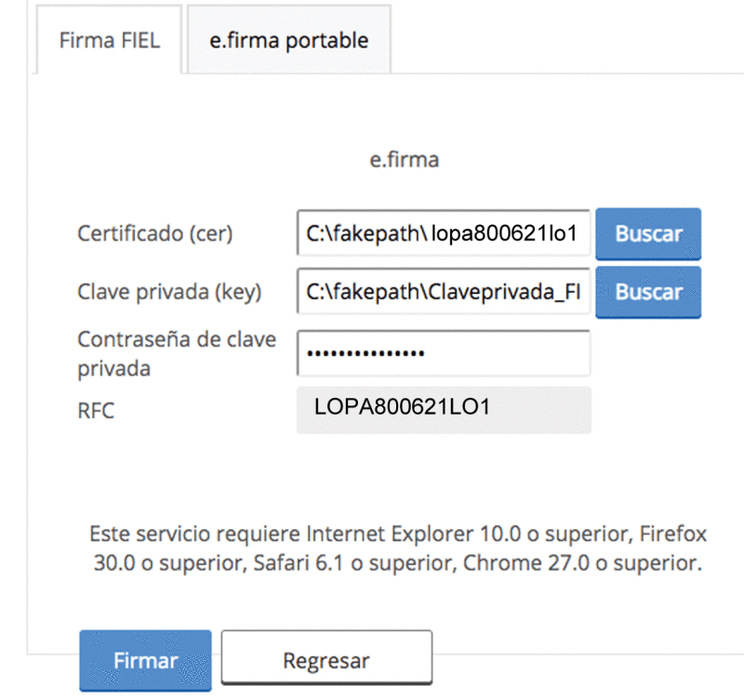Click the 'e.firma' section heading
The image size is (744, 700).
(x=405, y=160)
